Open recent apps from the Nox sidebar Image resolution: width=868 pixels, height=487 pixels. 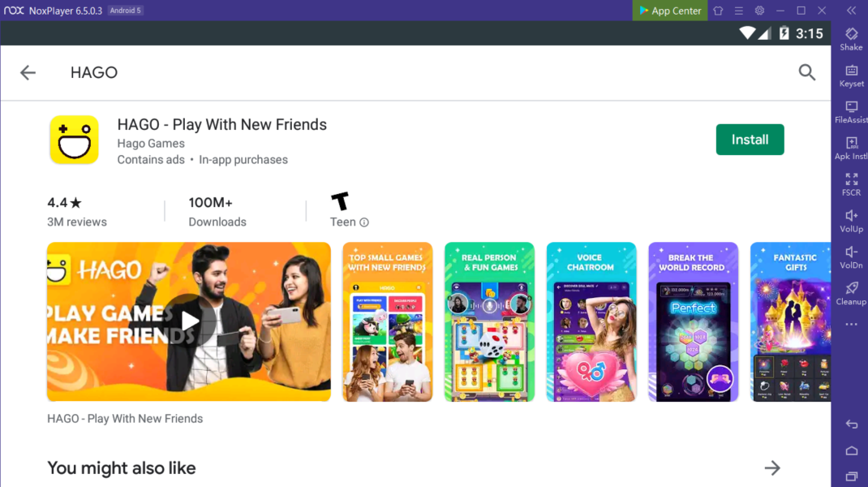pos(852,476)
